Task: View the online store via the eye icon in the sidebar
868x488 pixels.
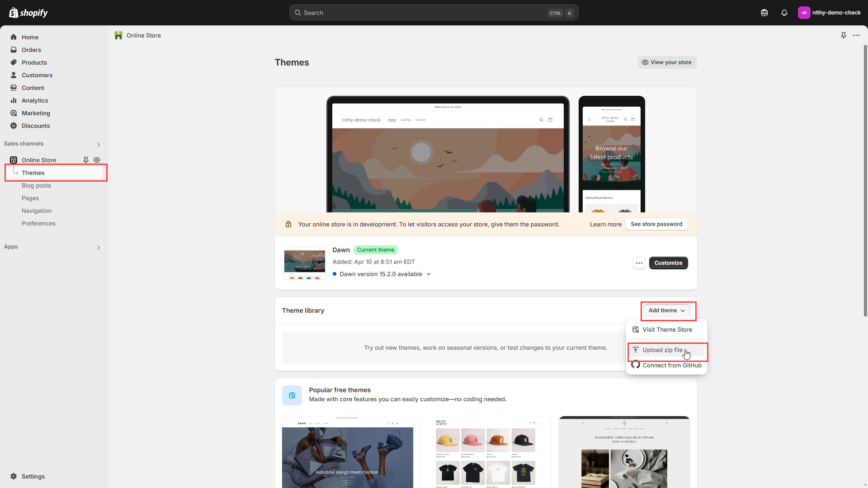Action: pos(97,160)
